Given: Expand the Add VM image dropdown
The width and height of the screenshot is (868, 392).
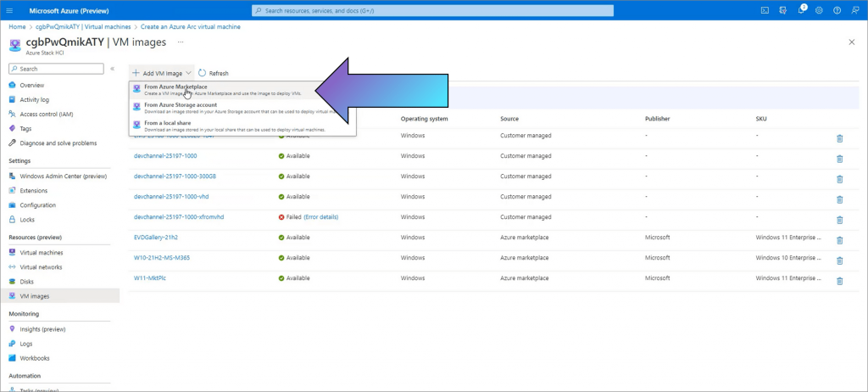Looking at the screenshot, I should (x=162, y=73).
